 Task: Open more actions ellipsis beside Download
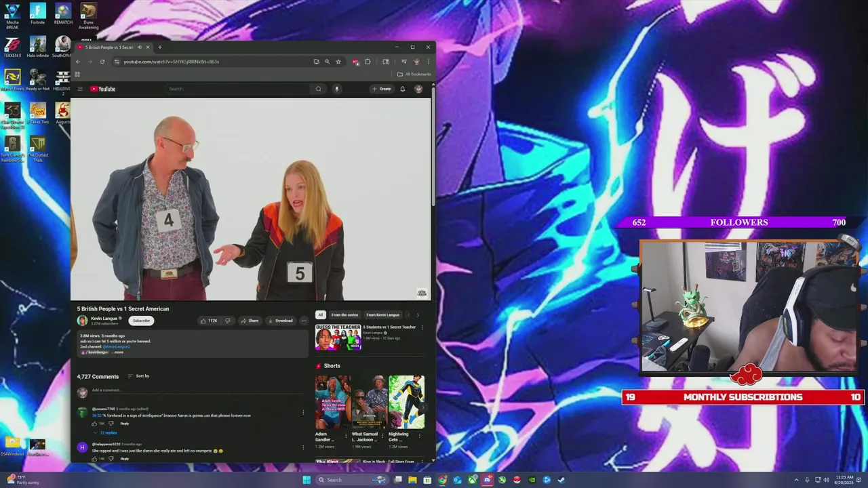[304, 321]
